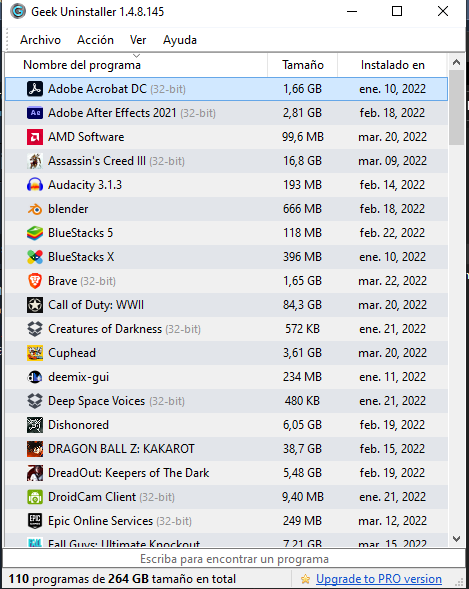Click the Geek Uninstaller title bar logo
The height and width of the screenshot is (589, 469).
pos(18,12)
